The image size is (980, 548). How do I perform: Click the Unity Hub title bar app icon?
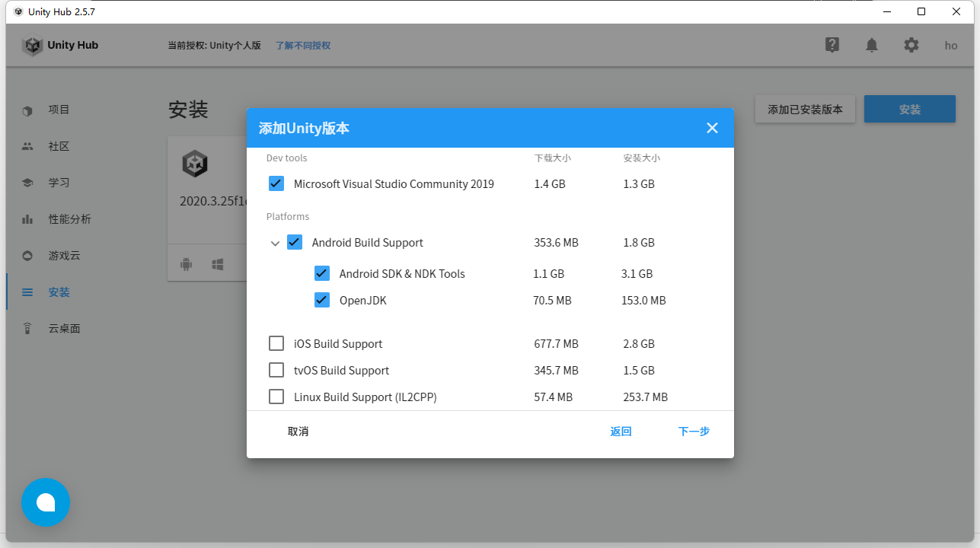click(x=18, y=11)
